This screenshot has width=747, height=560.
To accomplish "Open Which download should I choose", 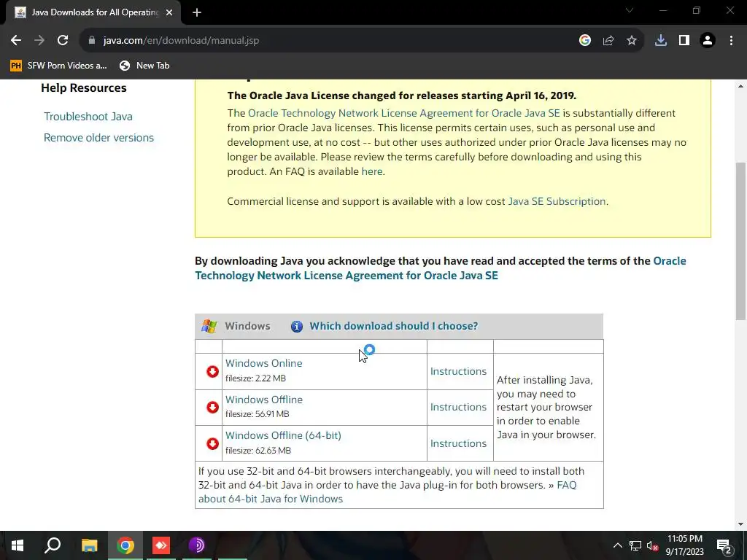I will (x=393, y=326).
